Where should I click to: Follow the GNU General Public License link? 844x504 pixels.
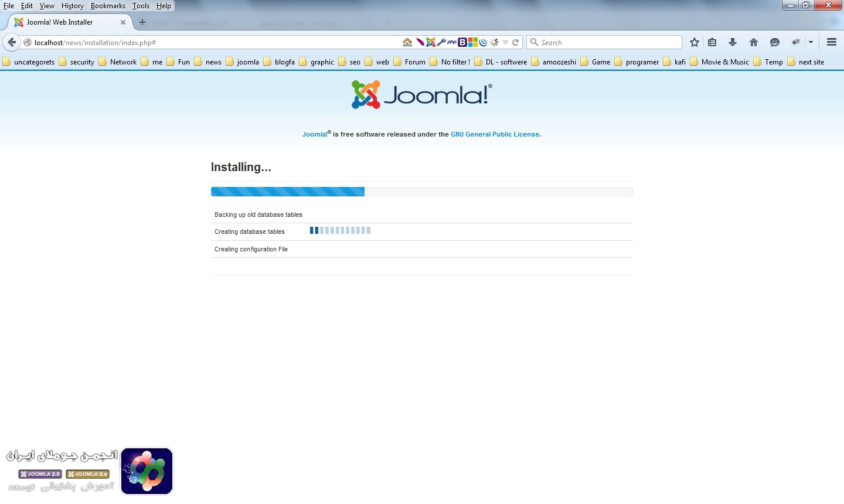(x=495, y=134)
